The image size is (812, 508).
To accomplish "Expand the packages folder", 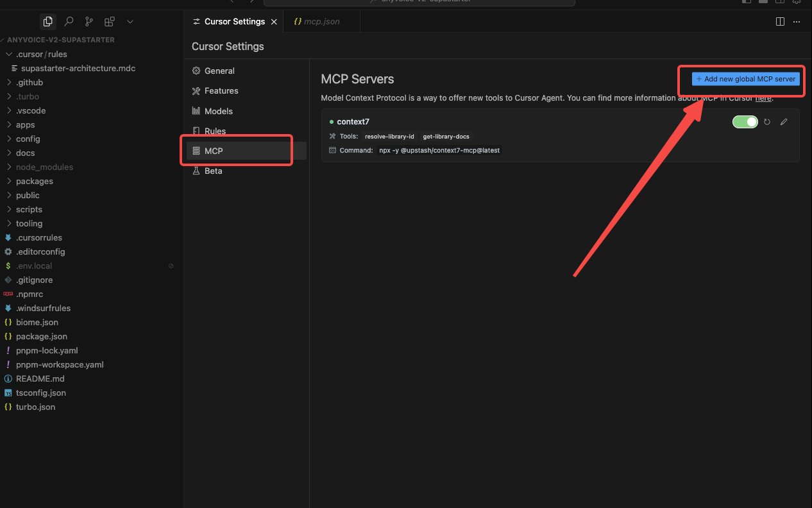I will (35, 181).
